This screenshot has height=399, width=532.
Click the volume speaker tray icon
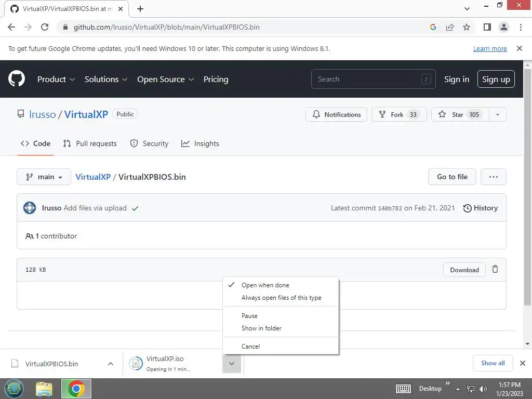coord(483,389)
